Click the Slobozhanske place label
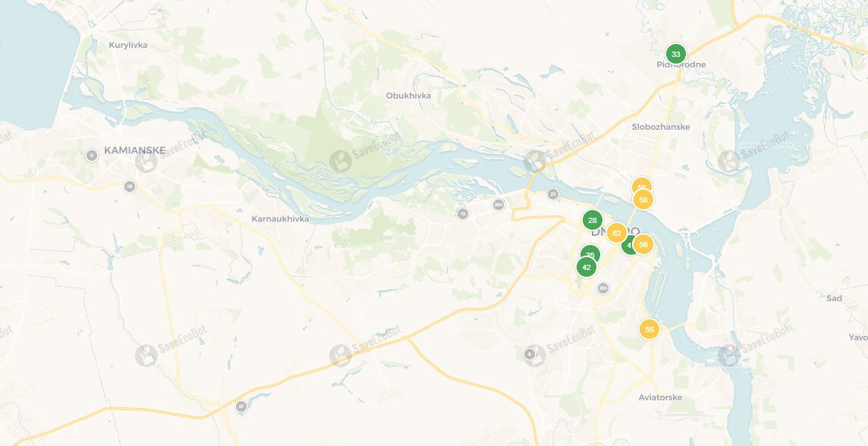 click(661, 127)
